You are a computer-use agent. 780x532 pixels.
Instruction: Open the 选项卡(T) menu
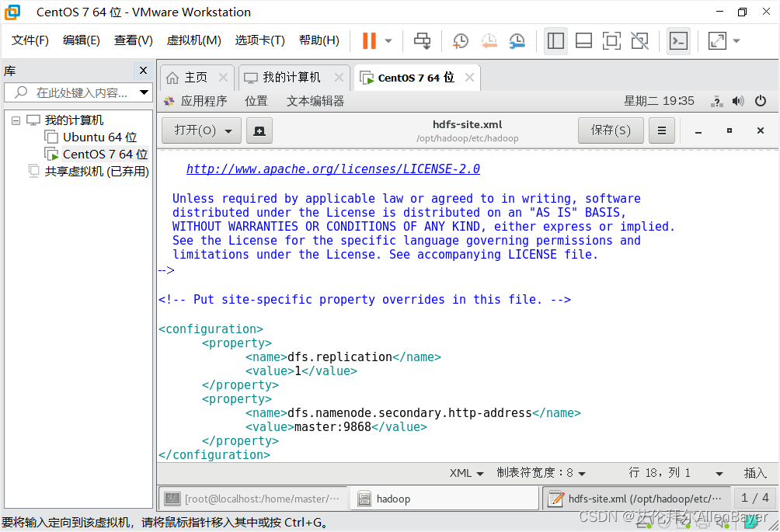pyautogui.click(x=259, y=40)
